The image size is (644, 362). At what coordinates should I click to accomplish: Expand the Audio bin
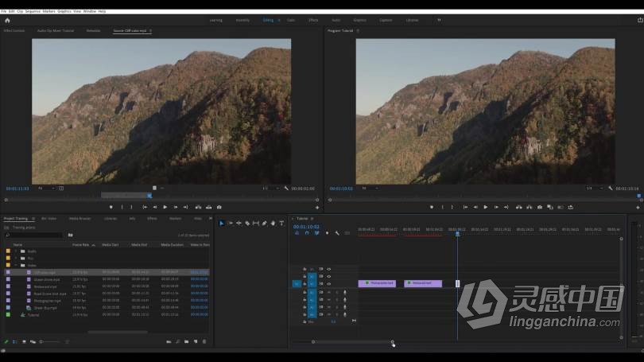16,251
